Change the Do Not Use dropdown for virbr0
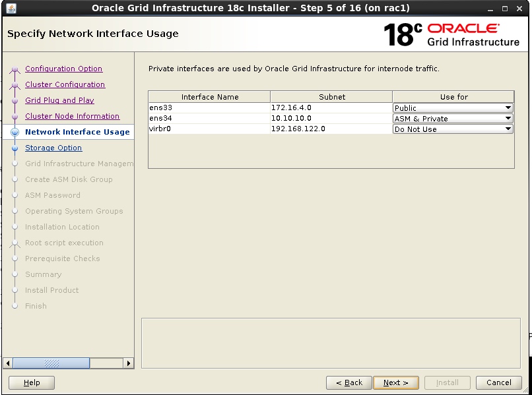 [x=508, y=129]
